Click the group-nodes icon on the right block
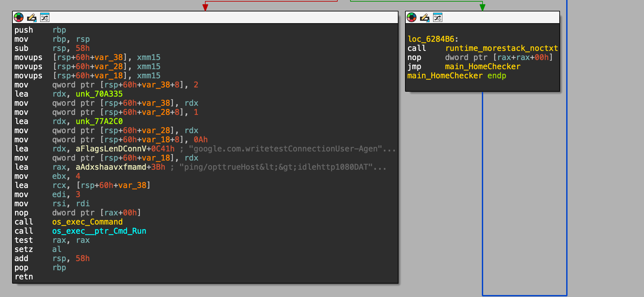This screenshot has height=297, width=644. pos(438,18)
